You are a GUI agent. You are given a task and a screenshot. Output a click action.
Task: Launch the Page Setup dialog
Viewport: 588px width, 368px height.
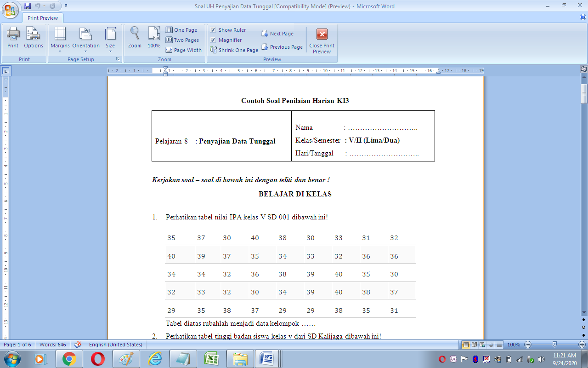click(118, 59)
